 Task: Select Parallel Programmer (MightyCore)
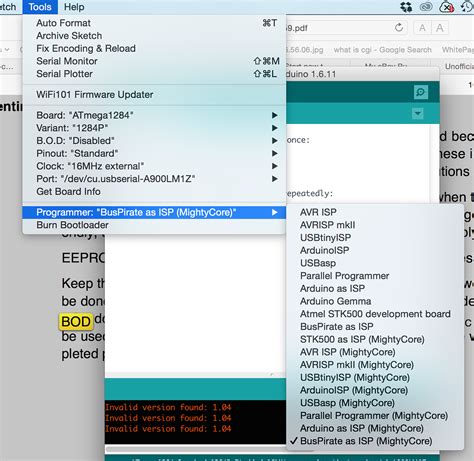[375, 416]
